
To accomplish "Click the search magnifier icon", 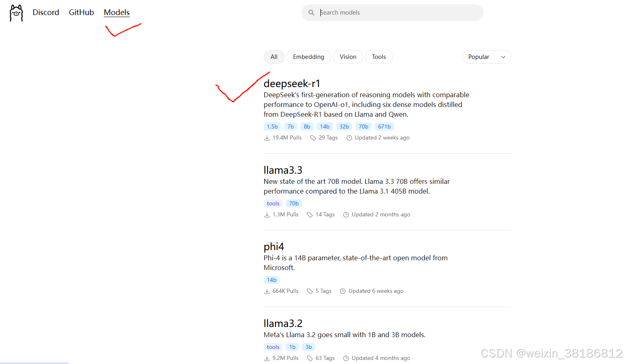I will click(311, 13).
